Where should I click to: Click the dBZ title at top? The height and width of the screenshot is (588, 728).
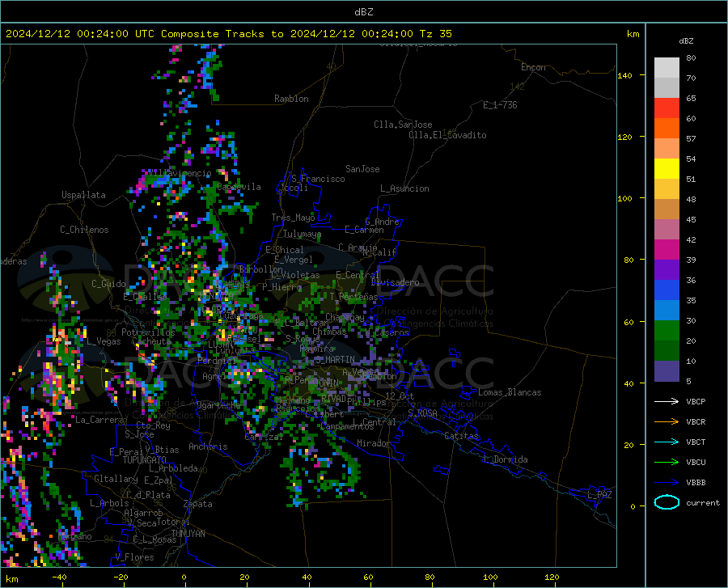coord(363,12)
